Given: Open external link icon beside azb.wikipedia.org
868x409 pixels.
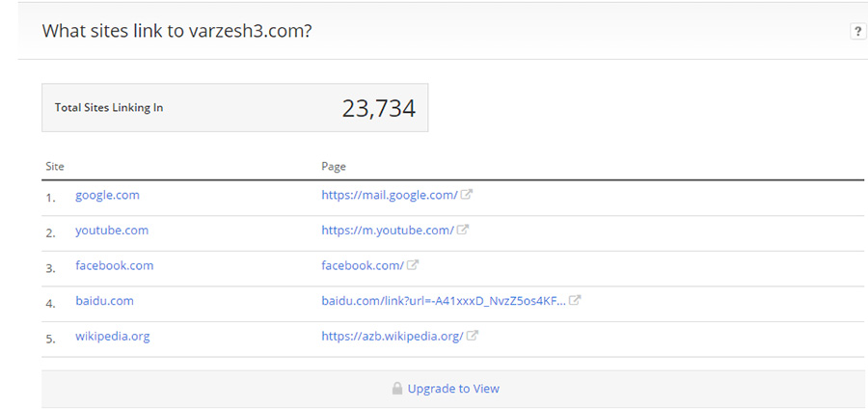Looking at the screenshot, I should [x=473, y=335].
